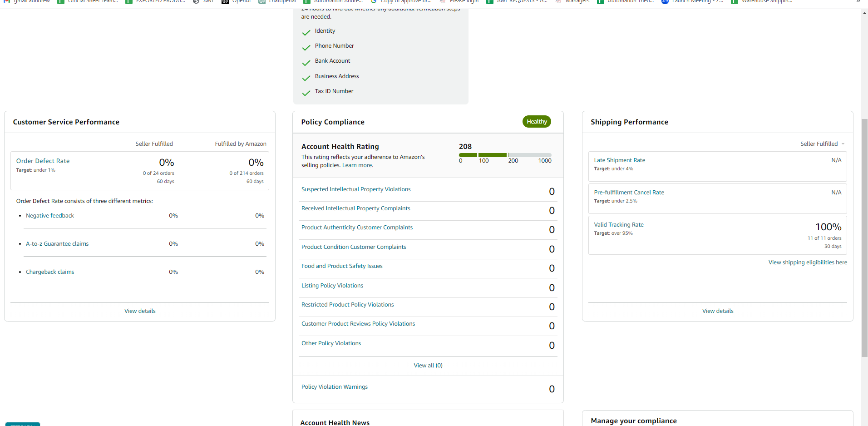Click the 100% Valid Tracking Rate value
The image size is (868, 426).
(829, 227)
